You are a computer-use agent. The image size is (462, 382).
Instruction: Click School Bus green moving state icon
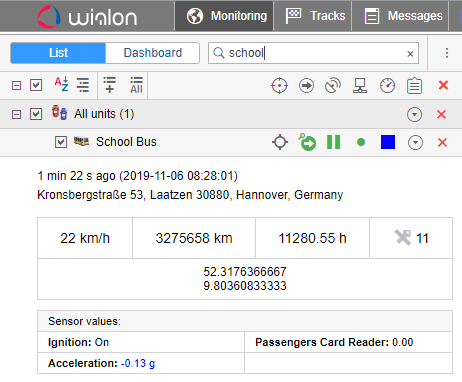click(x=307, y=142)
